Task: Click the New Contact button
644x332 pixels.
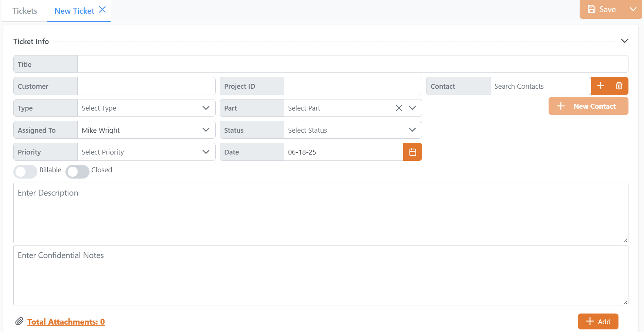Action: click(x=588, y=106)
